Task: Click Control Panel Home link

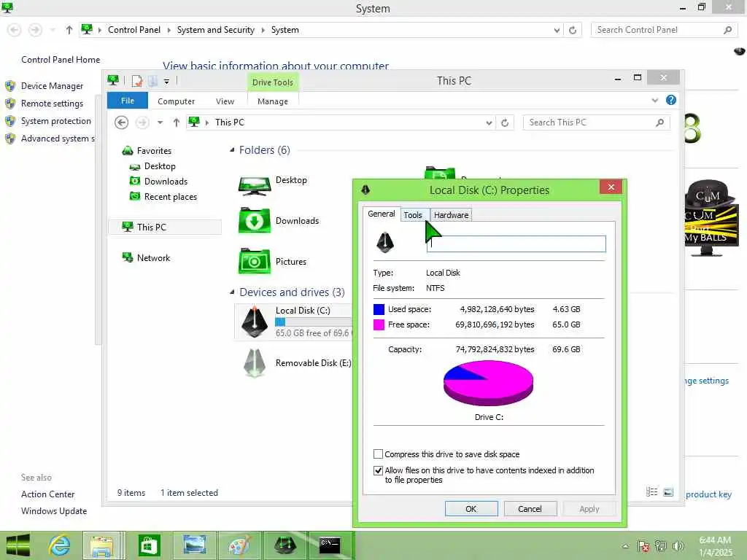Action: click(61, 60)
